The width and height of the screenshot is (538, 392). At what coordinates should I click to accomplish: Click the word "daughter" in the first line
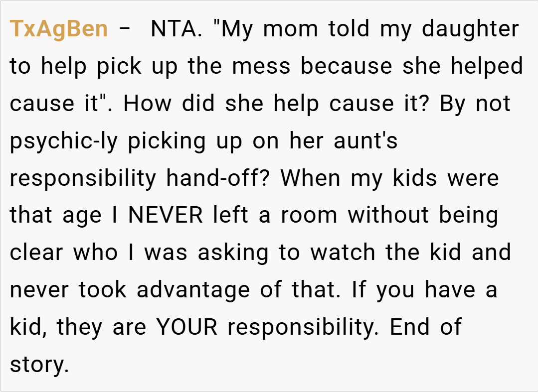click(470, 29)
